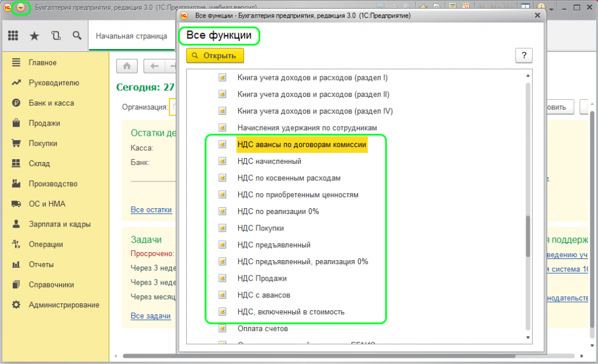Click the icon beside НДС начисленный
The image size is (598, 364).
(x=222, y=161)
